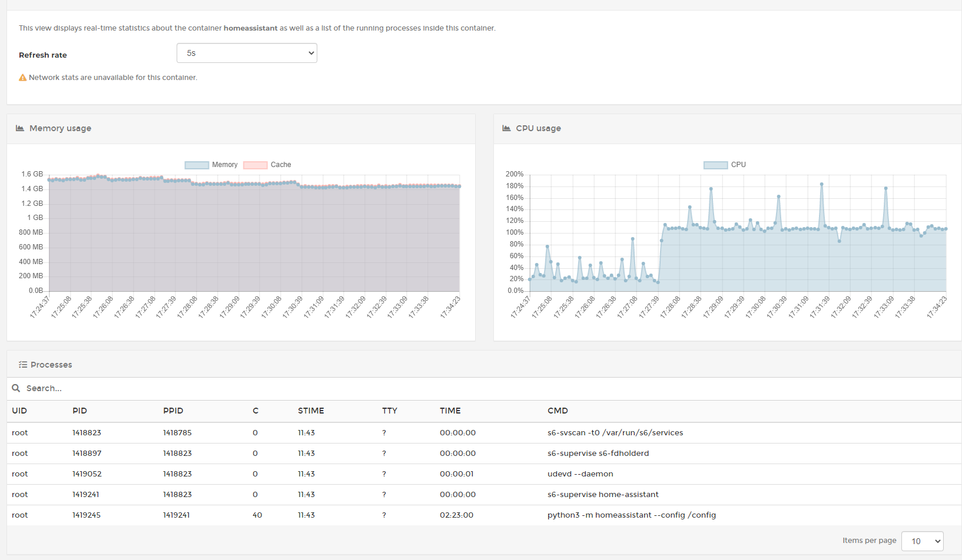
Task: Click the processes Search field
Action: click(483, 388)
